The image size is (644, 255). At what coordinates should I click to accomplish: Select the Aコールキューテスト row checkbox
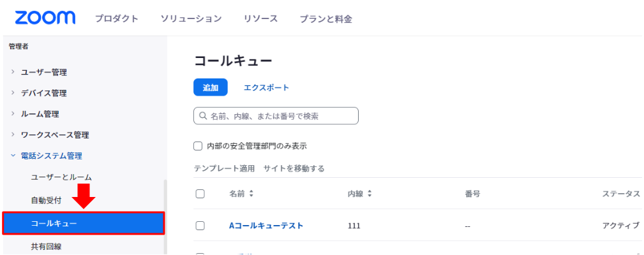[200, 226]
